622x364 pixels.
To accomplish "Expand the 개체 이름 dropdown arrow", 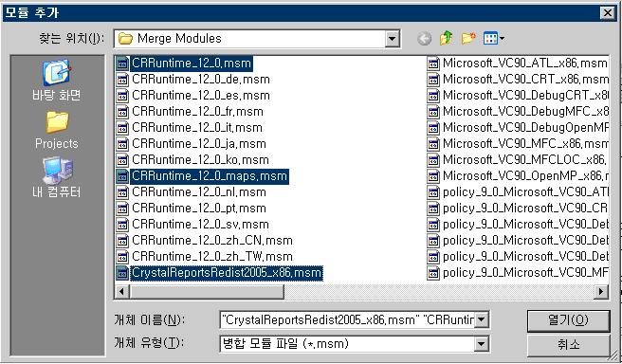I will (x=481, y=319).
